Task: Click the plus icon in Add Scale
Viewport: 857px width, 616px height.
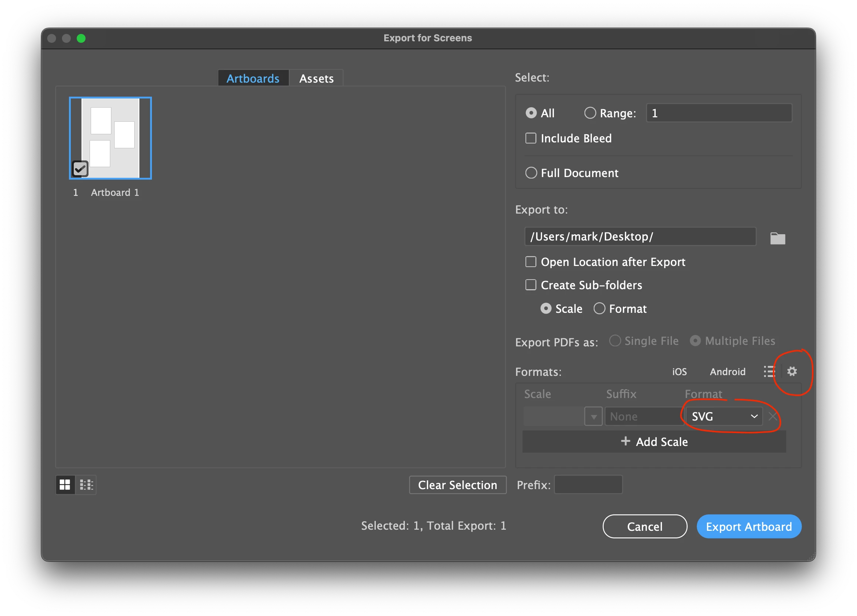Action: (x=625, y=441)
